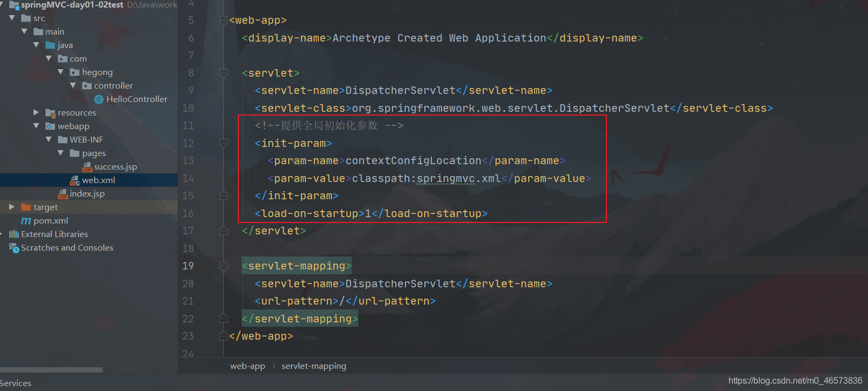Click the com package icon

click(63, 58)
